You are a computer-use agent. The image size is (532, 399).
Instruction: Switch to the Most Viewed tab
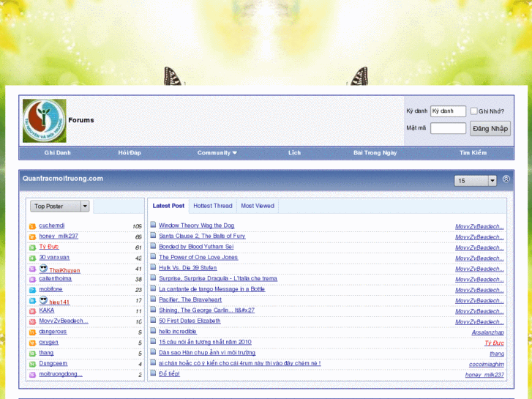pos(258,206)
